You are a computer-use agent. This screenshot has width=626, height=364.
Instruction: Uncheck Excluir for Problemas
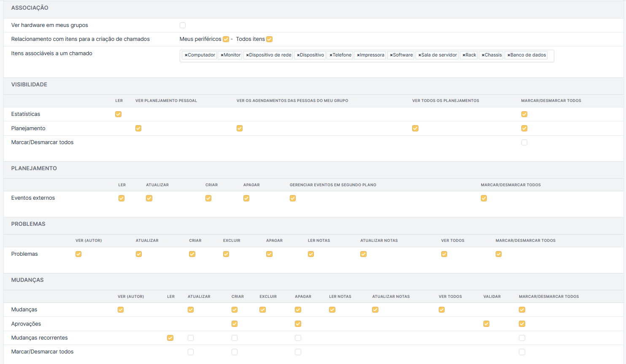tap(226, 254)
